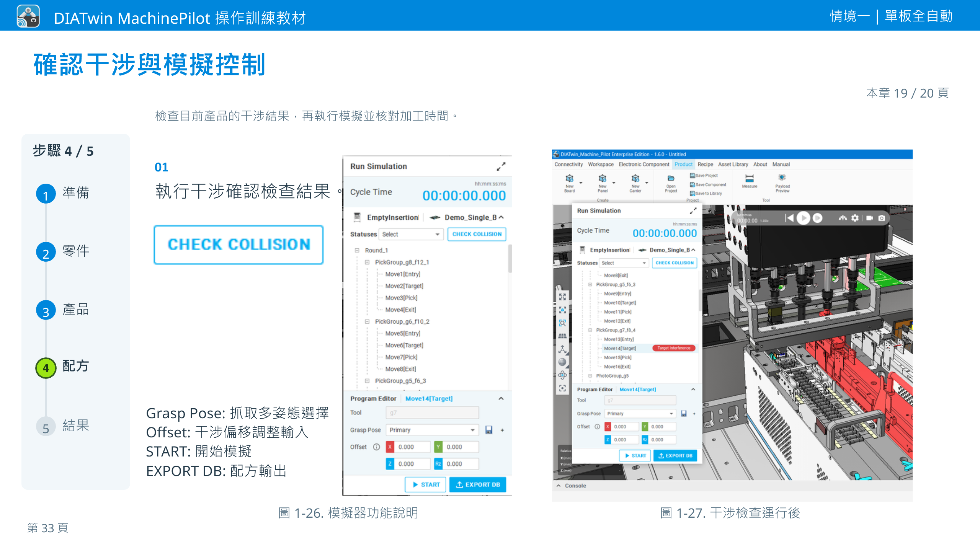This screenshot has height=551, width=980.
Task: Click the video record camera icon
Action: click(870, 218)
